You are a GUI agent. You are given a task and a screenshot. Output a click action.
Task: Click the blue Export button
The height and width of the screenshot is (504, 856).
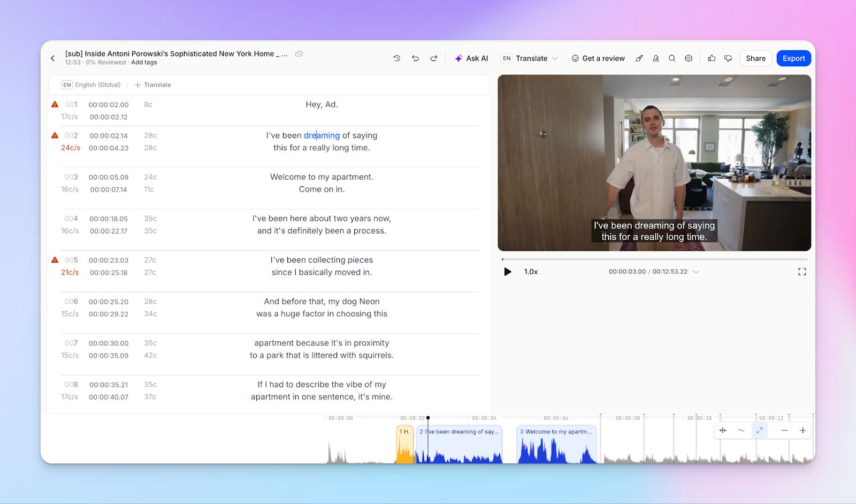click(x=793, y=58)
